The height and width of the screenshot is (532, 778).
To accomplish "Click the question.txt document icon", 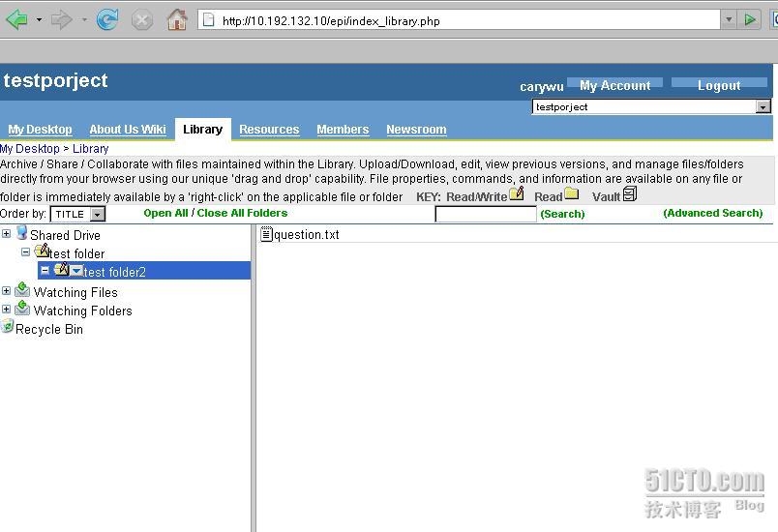I will (x=266, y=233).
